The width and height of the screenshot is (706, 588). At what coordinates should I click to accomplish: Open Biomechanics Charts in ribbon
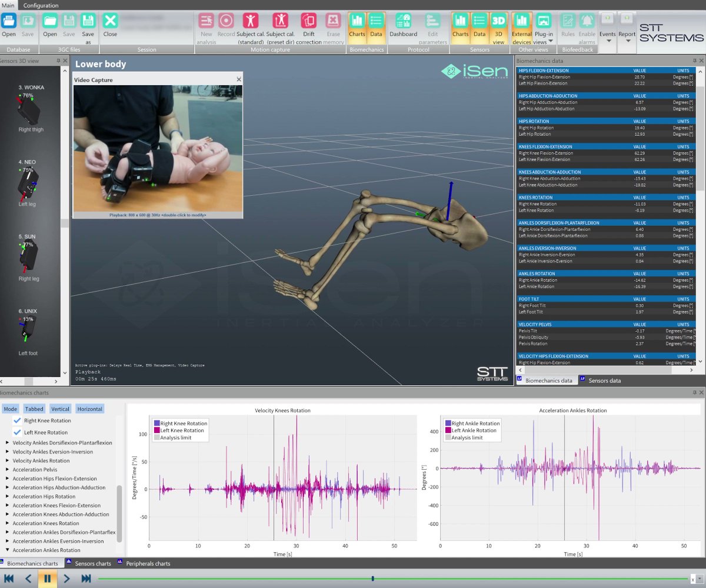(357, 25)
